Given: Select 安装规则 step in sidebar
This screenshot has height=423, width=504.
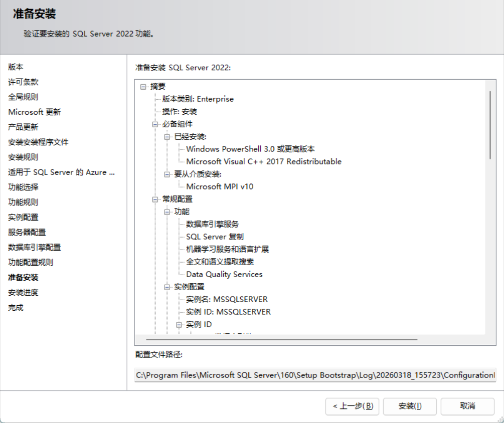Looking at the screenshot, I should (x=23, y=157).
